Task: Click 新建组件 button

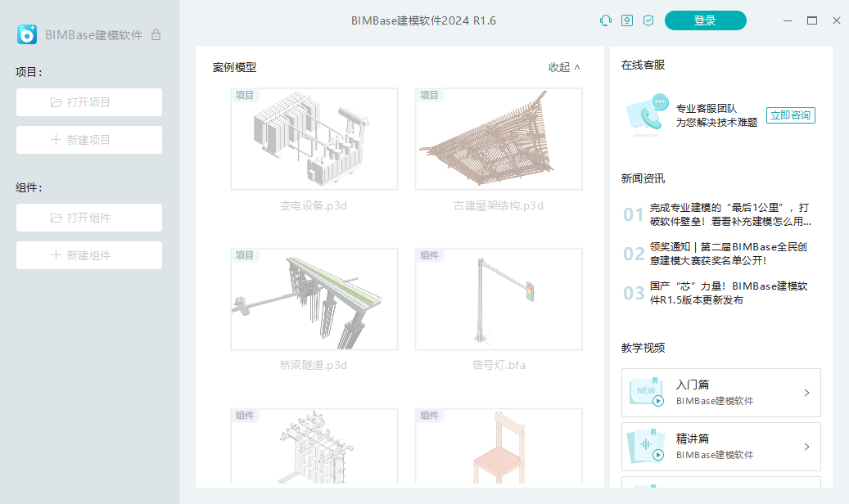Action: (89, 255)
